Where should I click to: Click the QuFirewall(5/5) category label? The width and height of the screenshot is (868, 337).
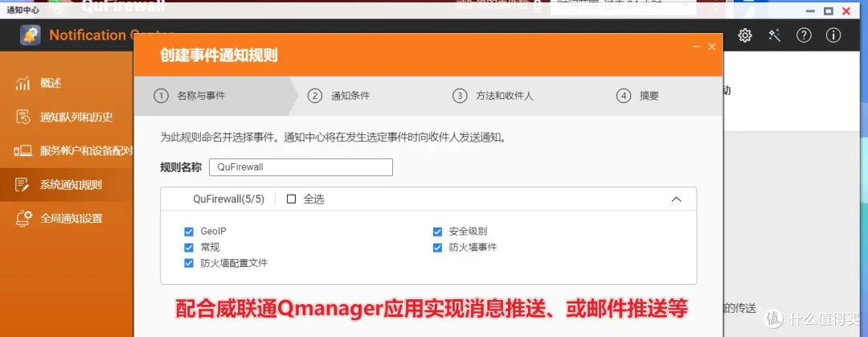pos(229,199)
